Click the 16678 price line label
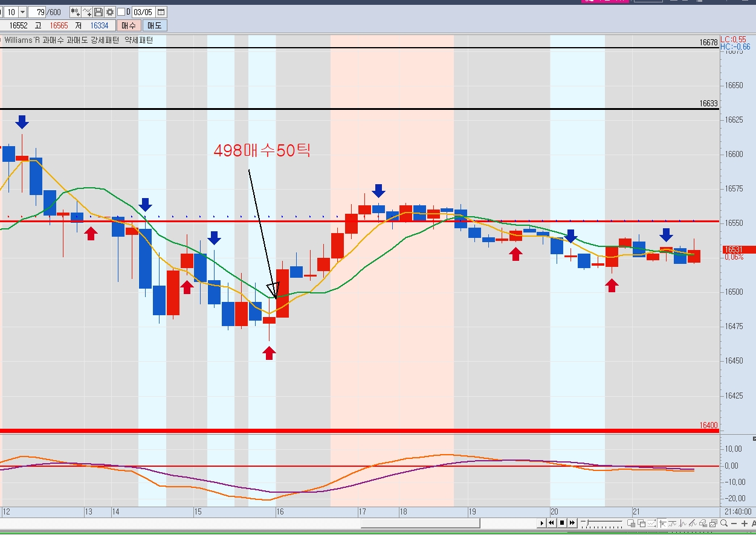 tap(708, 43)
